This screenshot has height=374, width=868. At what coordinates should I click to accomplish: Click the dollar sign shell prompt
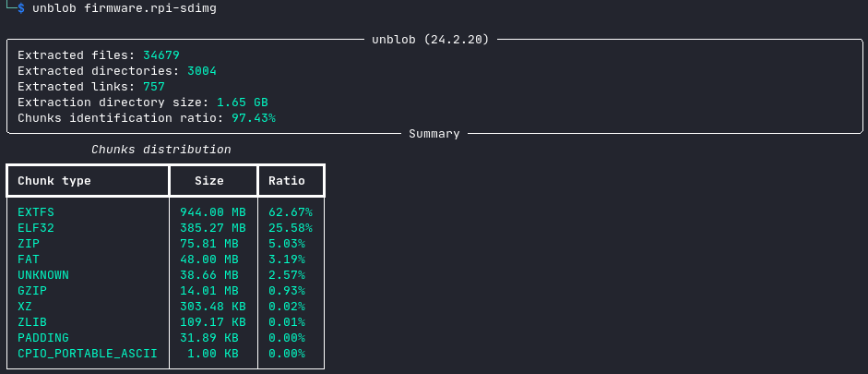click(21, 8)
